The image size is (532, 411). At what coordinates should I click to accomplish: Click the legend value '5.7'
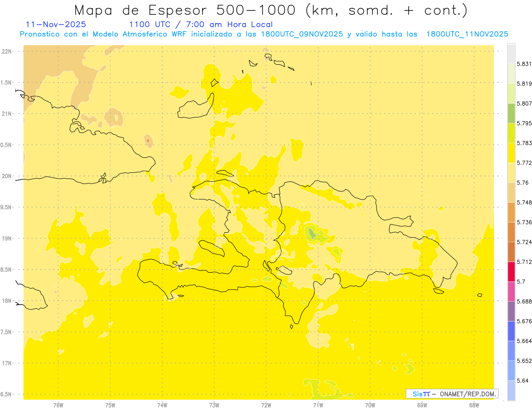(521, 282)
